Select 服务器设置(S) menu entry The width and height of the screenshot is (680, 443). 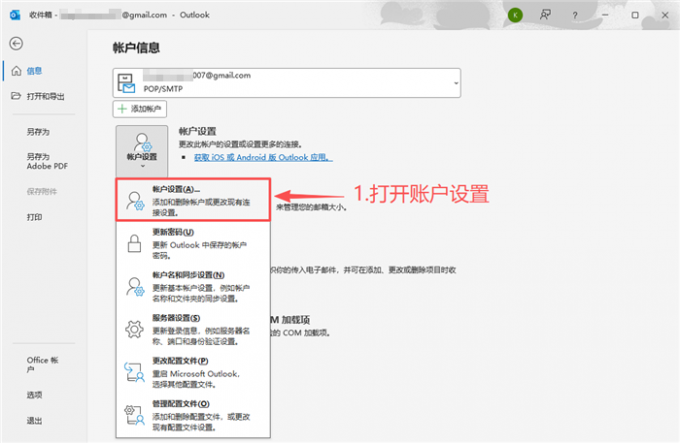193,329
